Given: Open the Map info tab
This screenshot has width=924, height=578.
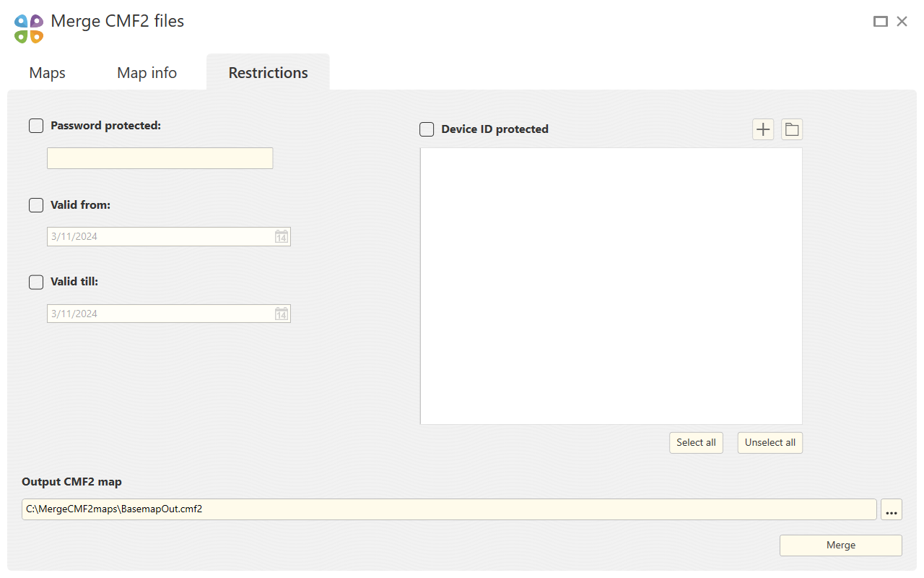Looking at the screenshot, I should point(147,73).
